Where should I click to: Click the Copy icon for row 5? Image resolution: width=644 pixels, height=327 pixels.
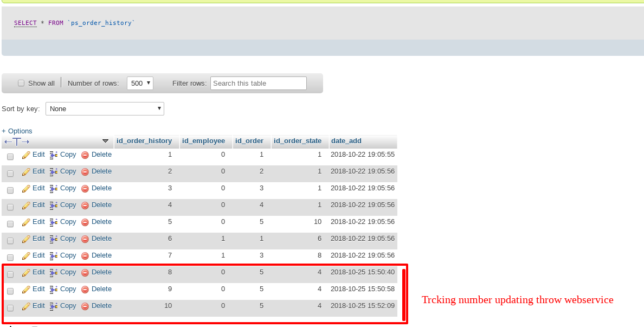(54, 222)
